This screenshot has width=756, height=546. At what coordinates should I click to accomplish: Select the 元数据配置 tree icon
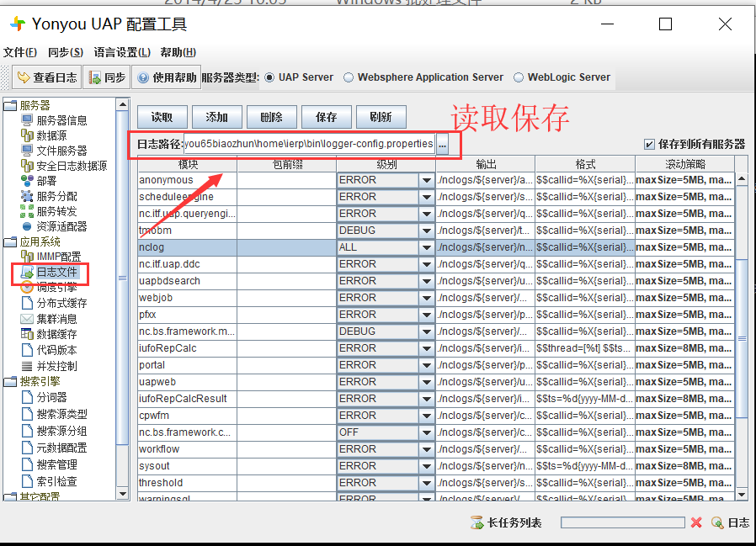[27, 448]
